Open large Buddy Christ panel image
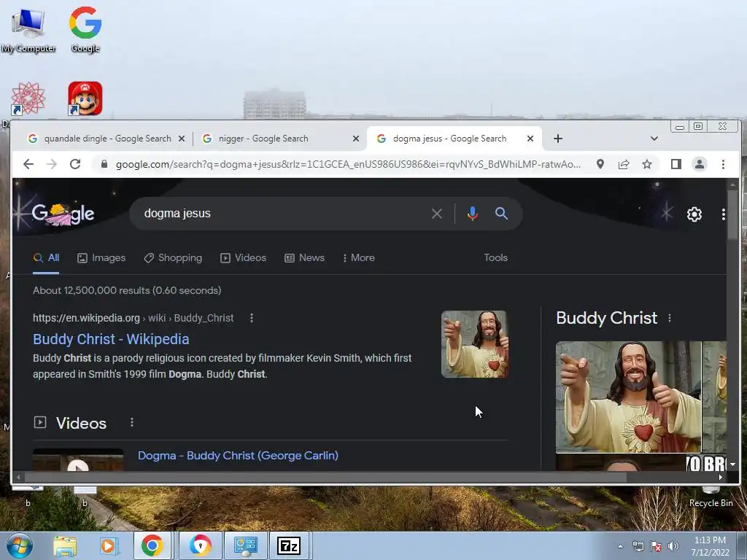747x560 pixels. [628, 397]
